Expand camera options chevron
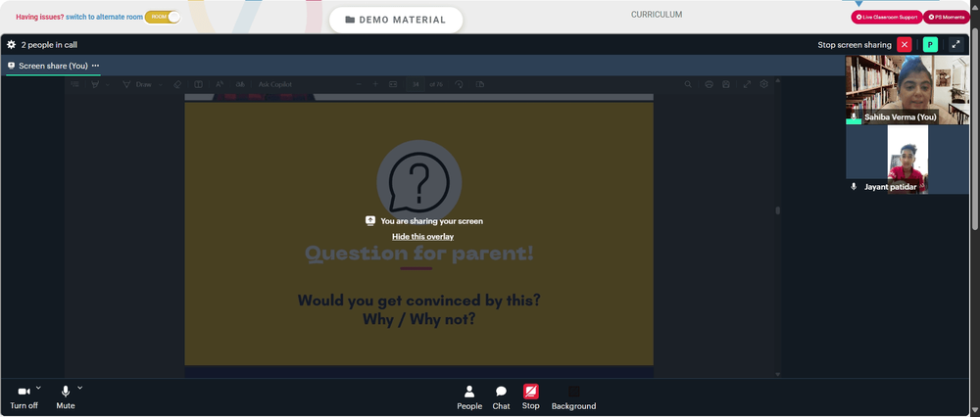980x417 pixels. pyautogui.click(x=38, y=388)
